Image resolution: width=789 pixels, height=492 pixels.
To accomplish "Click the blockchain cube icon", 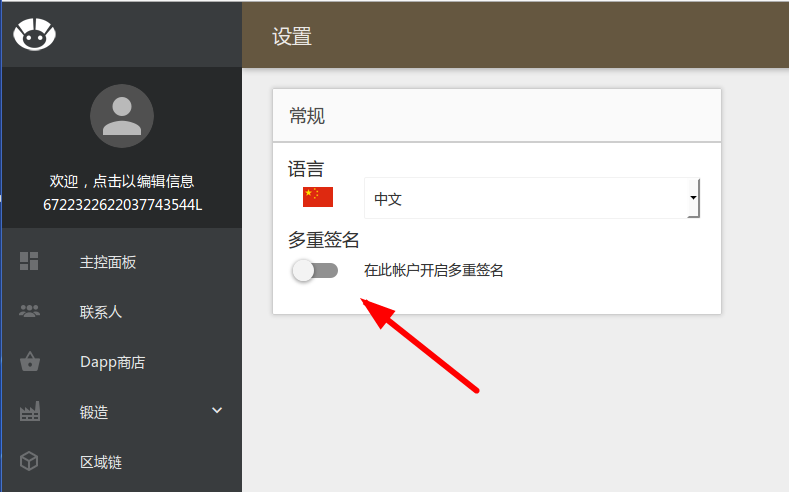I will (29, 461).
